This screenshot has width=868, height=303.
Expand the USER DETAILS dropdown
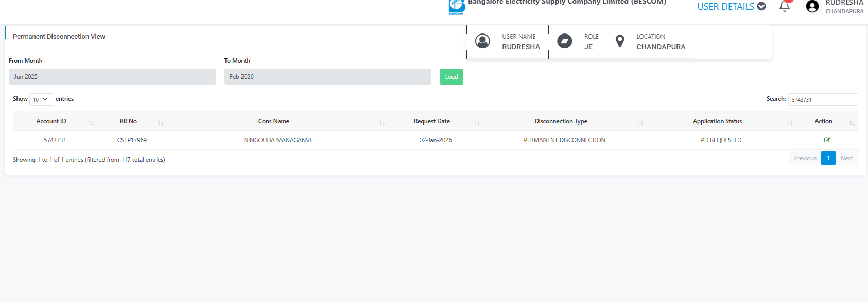click(732, 7)
